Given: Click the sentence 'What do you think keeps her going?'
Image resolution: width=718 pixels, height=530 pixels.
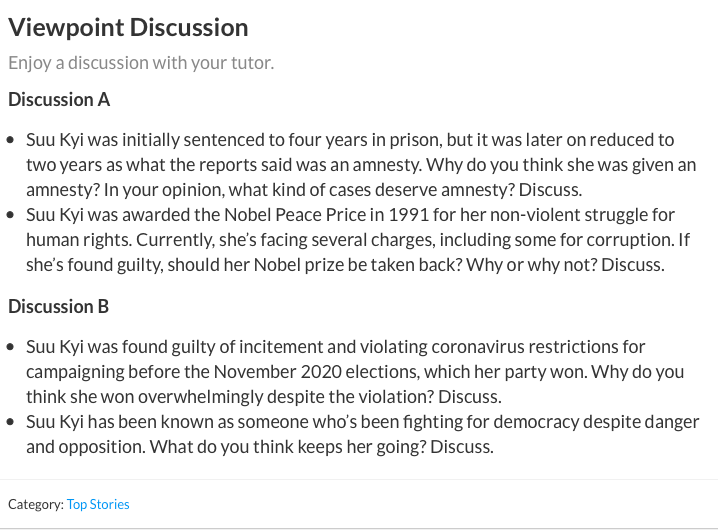Looking at the screenshot, I should click(x=288, y=447).
